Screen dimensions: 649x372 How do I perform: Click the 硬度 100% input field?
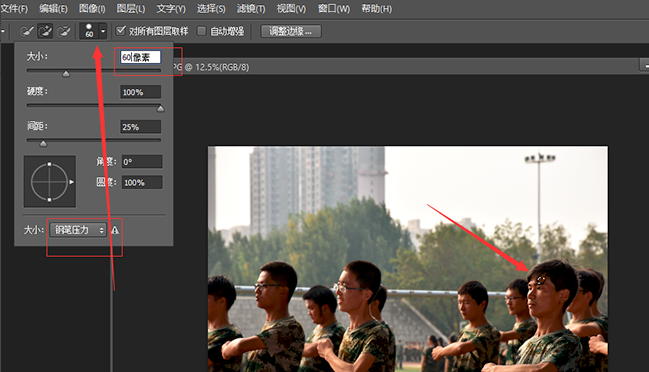pos(140,92)
